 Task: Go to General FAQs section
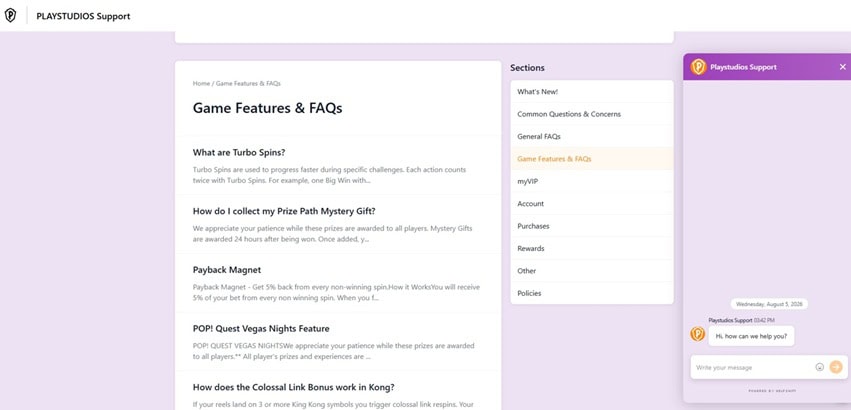pyautogui.click(x=592, y=136)
